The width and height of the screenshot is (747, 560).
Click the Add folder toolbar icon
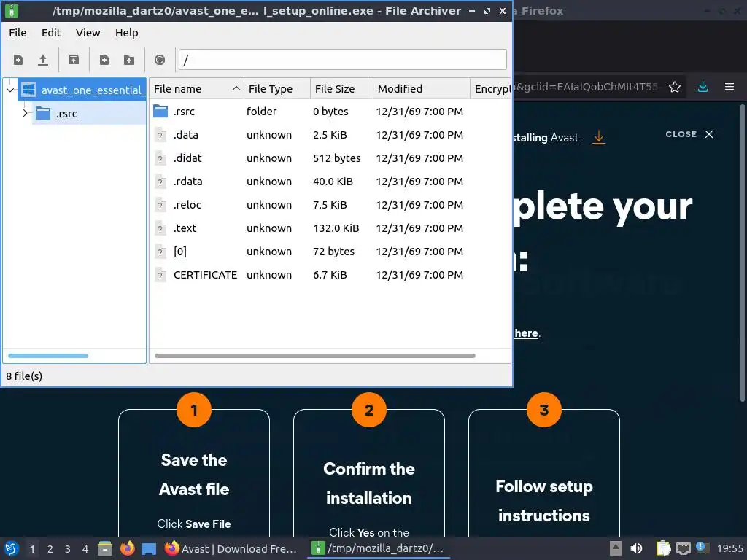[x=128, y=60]
